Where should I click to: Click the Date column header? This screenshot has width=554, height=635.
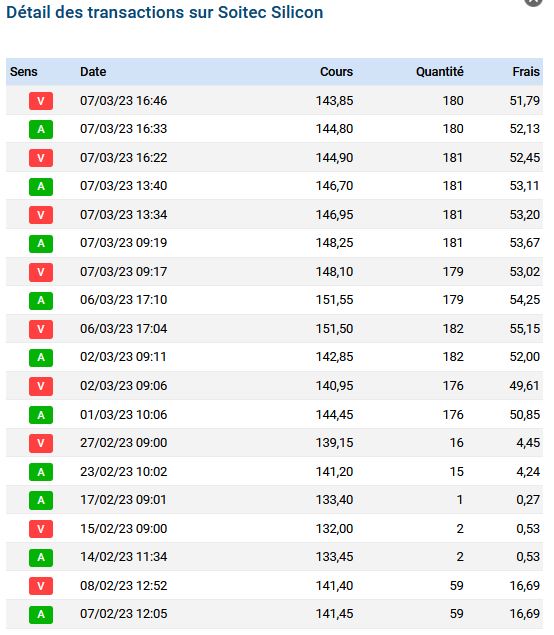coord(93,72)
